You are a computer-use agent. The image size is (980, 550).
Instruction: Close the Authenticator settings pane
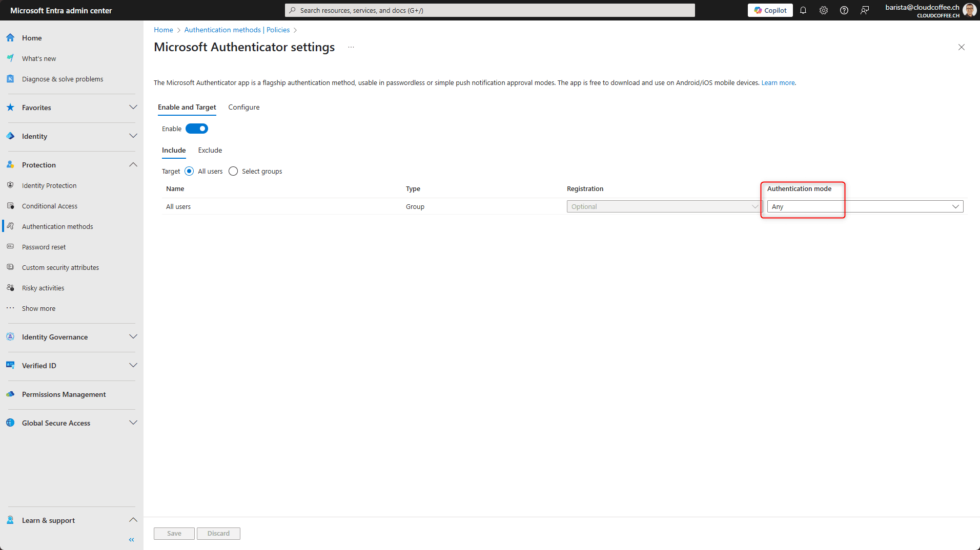point(962,47)
